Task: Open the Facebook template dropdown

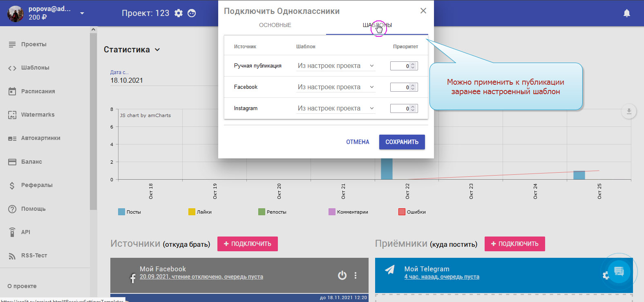Action: pyautogui.click(x=335, y=87)
